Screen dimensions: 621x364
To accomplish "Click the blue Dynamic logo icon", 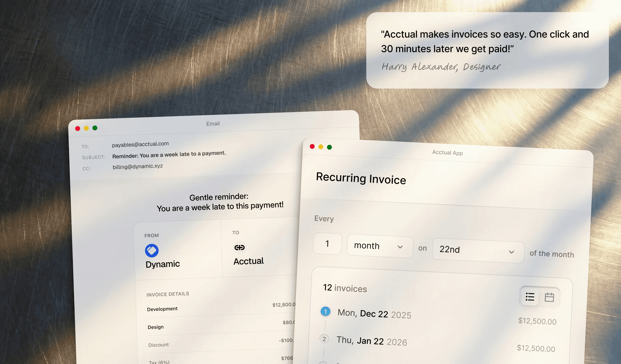I will (x=152, y=250).
